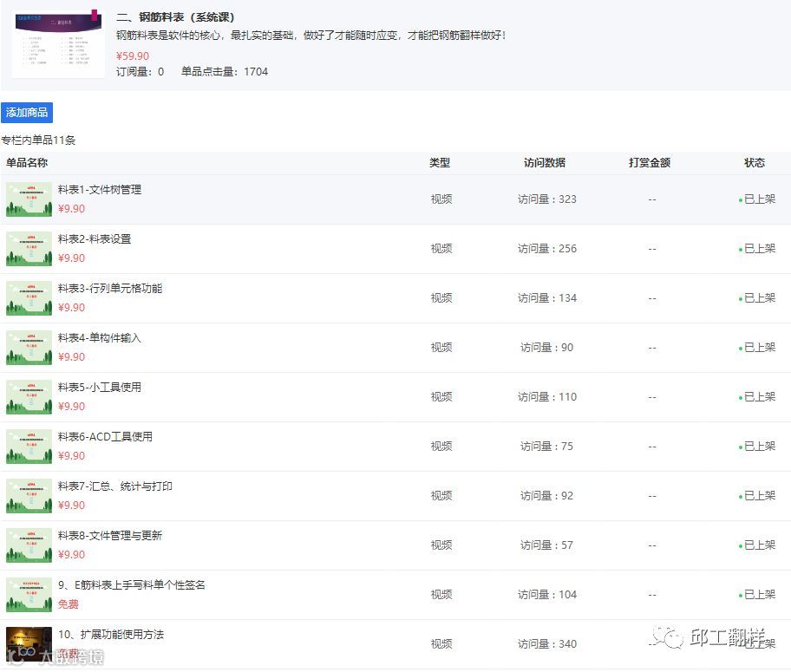Click 访问量：57 value
This screenshot has width=791, height=672.
point(546,545)
